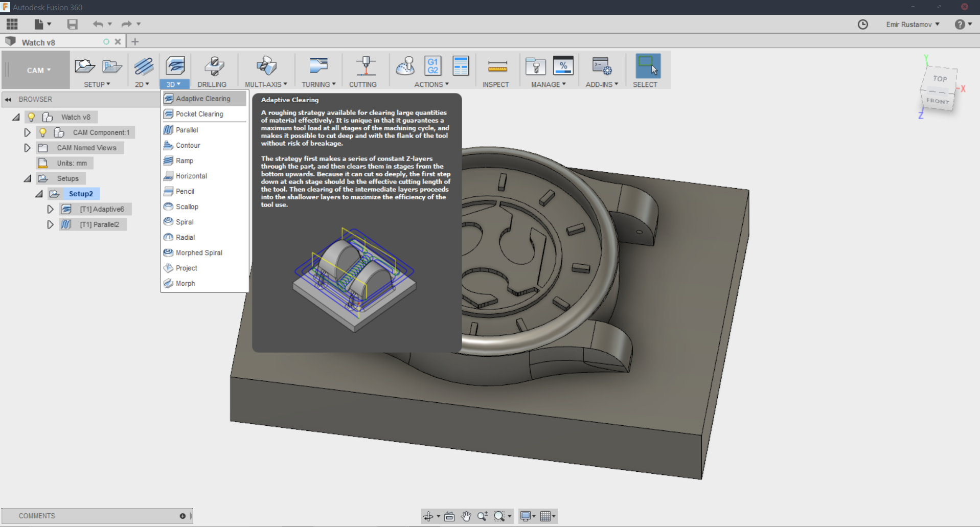The width and height of the screenshot is (980, 527).
Task: Open the job status clock icon
Action: coord(863,25)
